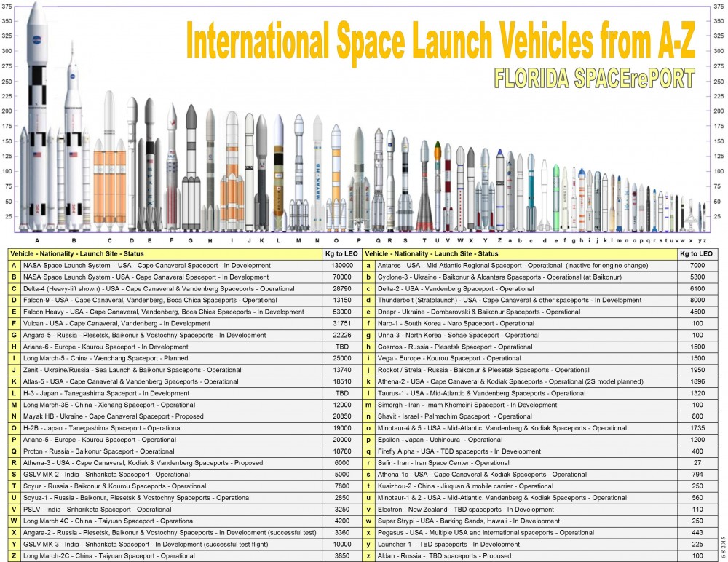Viewport: 728px width, 562px height.
Task: Click the 'Electron - New Zealand' row text
Action: pyautogui.click(x=466, y=509)
